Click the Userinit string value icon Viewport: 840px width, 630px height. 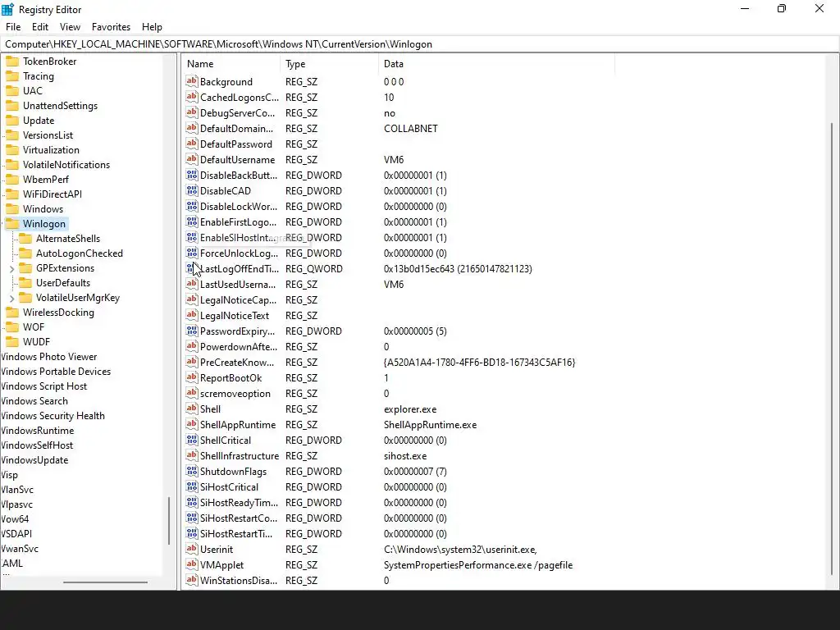tap(192, 549)
